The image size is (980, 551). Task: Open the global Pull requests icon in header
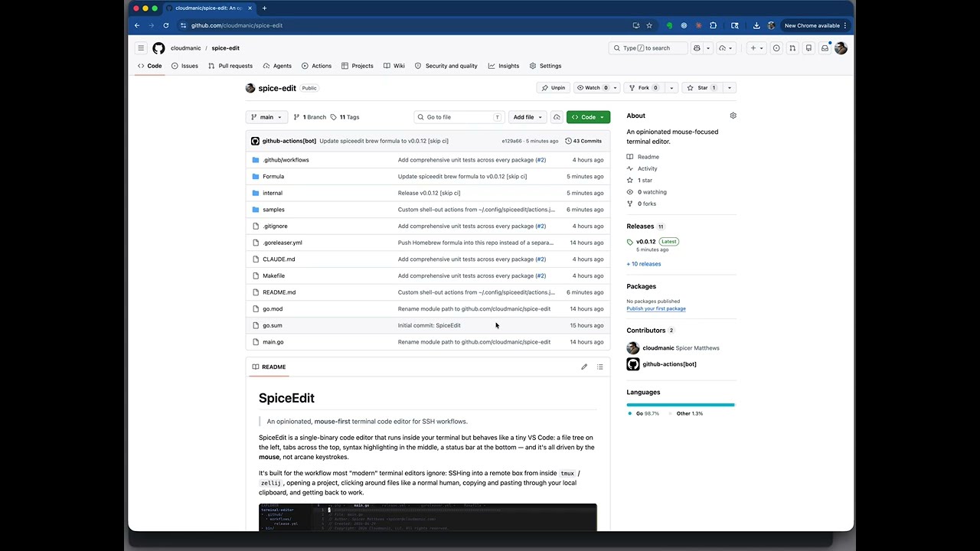pos(792,48)
